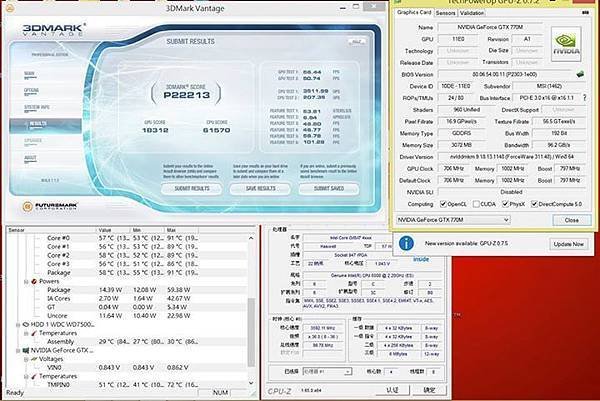
Task: Click the GPU-Z screenshot camera icon
Action: [x=585, y=13]
